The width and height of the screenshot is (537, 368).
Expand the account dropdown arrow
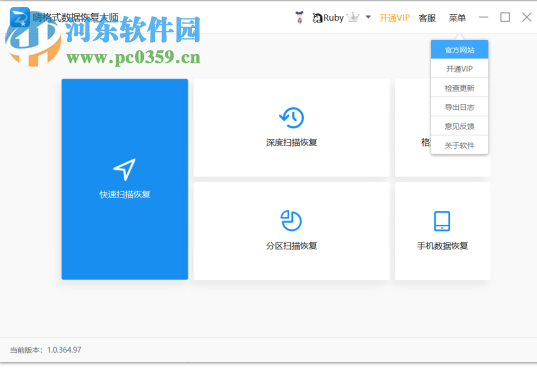tap(368, 17)
